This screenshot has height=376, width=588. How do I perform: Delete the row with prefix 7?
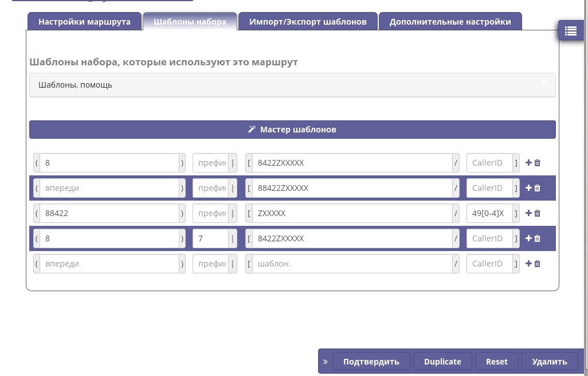[x=538, y=238]
